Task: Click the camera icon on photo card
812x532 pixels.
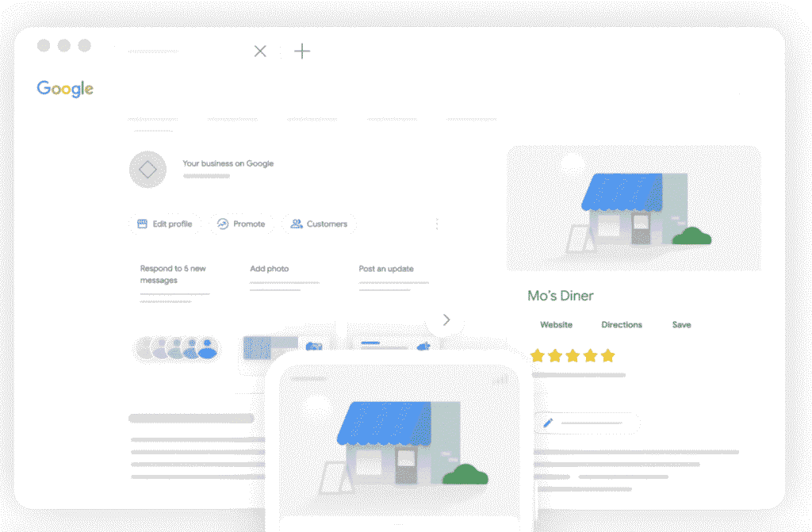Action: click(x=314, y=347)
